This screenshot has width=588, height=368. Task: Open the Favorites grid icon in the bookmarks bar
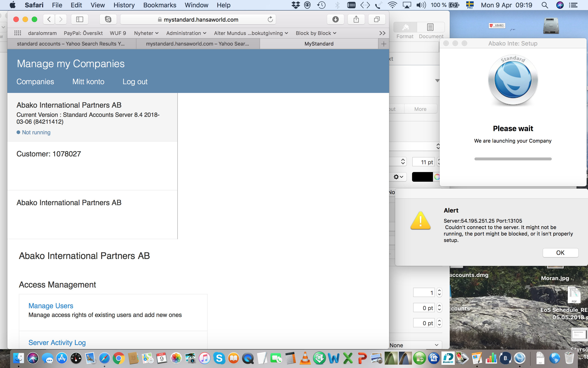click(18, 33)
